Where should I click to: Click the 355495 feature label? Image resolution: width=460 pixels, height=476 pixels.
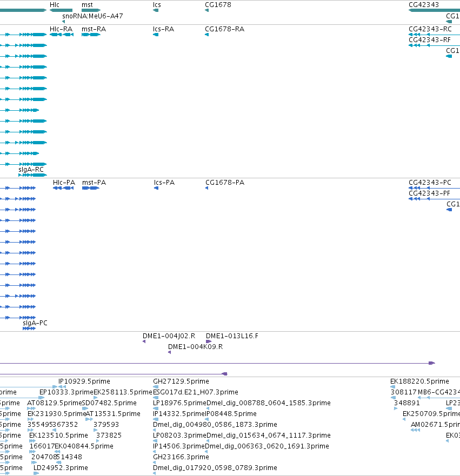tap(40, 425)
